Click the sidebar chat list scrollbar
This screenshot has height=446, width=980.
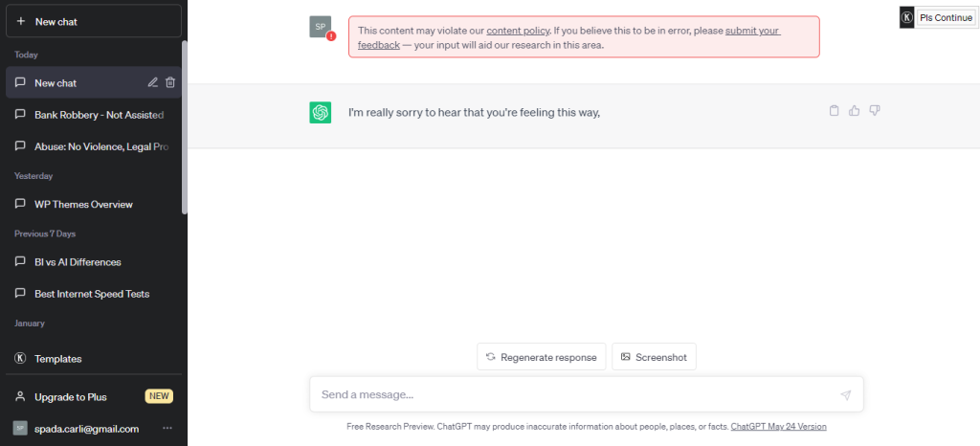click(x=185, y=128)
